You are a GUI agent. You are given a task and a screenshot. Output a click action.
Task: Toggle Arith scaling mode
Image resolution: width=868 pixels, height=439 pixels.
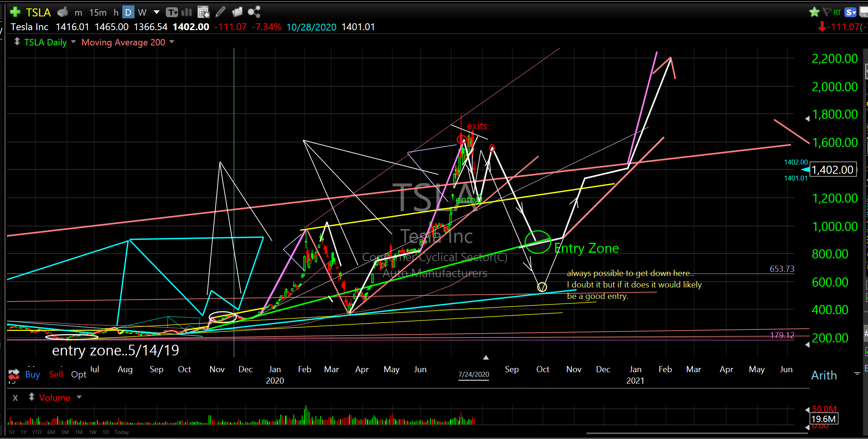coord(824,375)
